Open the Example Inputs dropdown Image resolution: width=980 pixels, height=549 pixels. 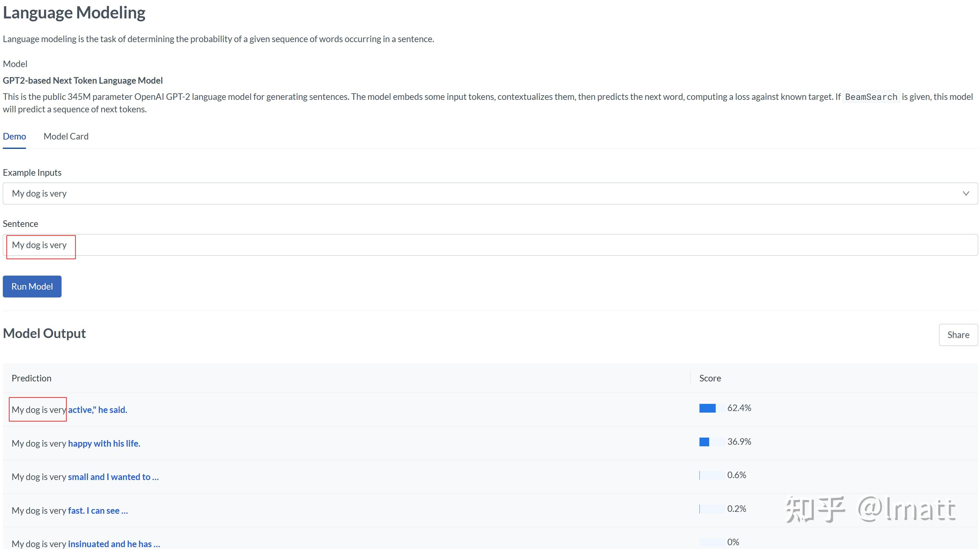[x=490, y=194]
